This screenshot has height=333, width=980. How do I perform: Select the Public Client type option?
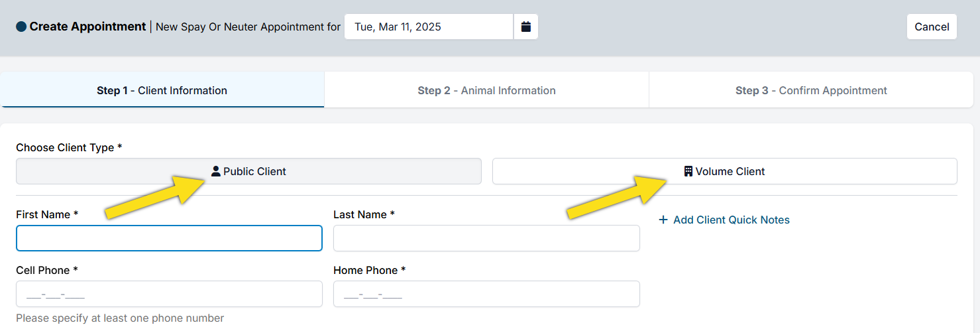pyautogui.click(x=248, y=171)
